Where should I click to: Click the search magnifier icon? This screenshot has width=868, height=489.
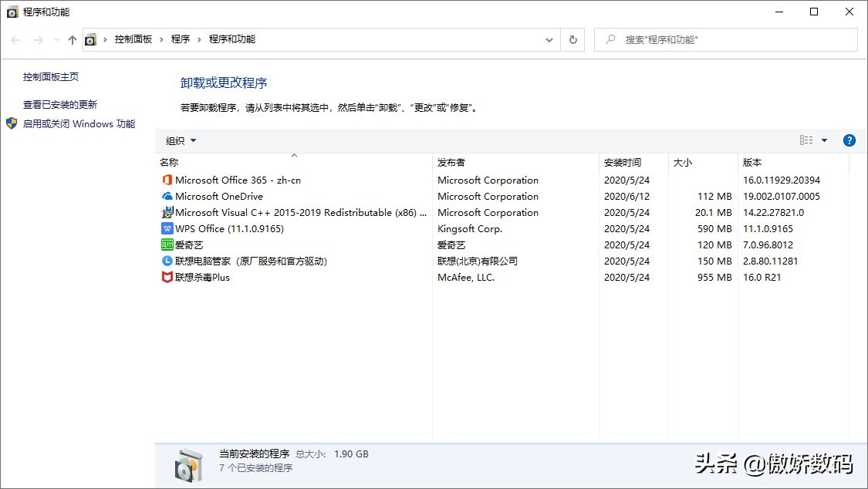click(610, 39)
